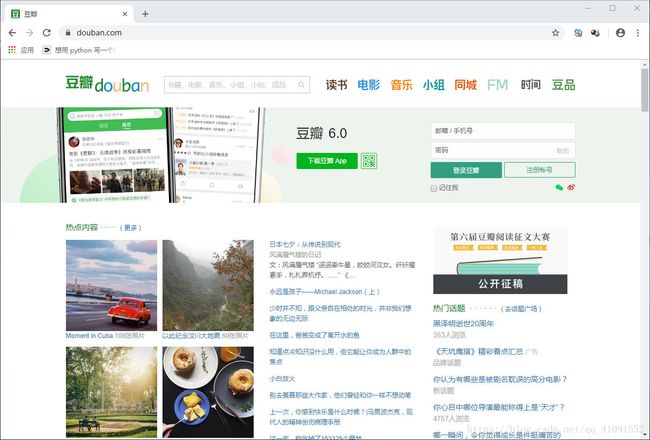
Task: Show the QR code icon
Action: 369,161
